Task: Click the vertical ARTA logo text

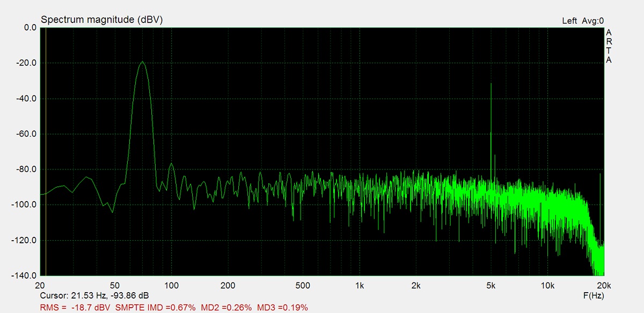Action: click(x=609, y=46)
